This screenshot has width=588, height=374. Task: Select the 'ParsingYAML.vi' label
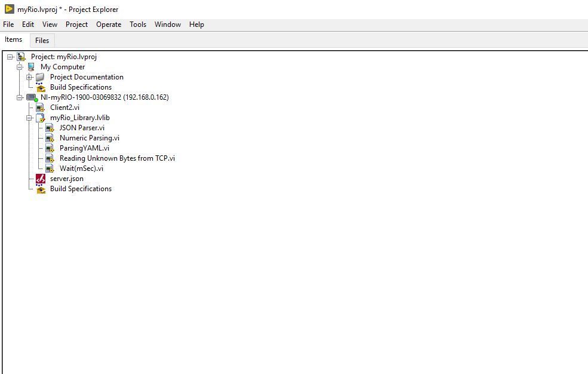pos(84,148)
